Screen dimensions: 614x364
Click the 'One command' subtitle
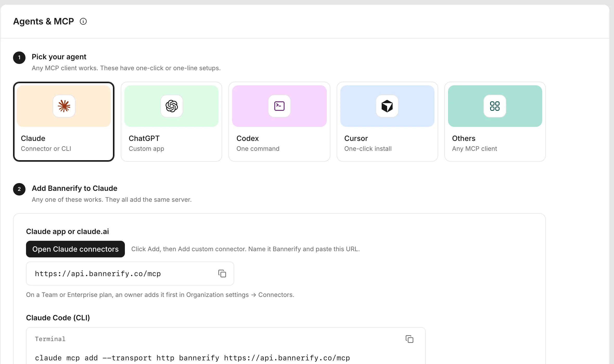[258, 149]
